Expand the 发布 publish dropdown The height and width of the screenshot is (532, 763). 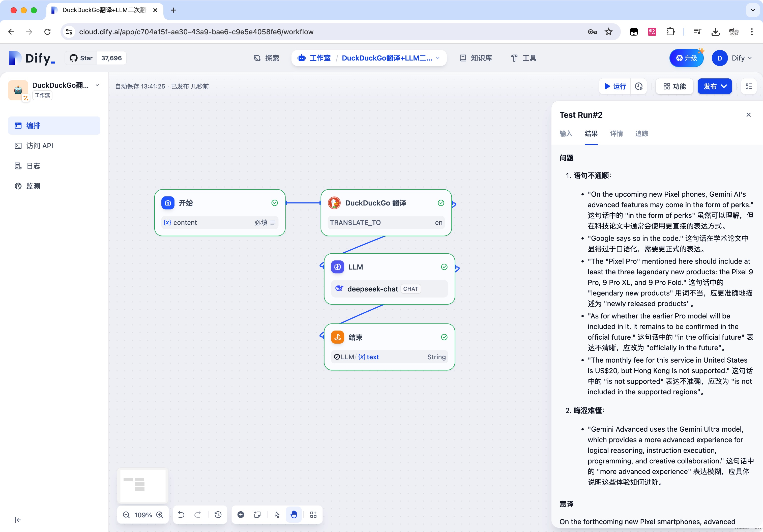pos(724,86)
